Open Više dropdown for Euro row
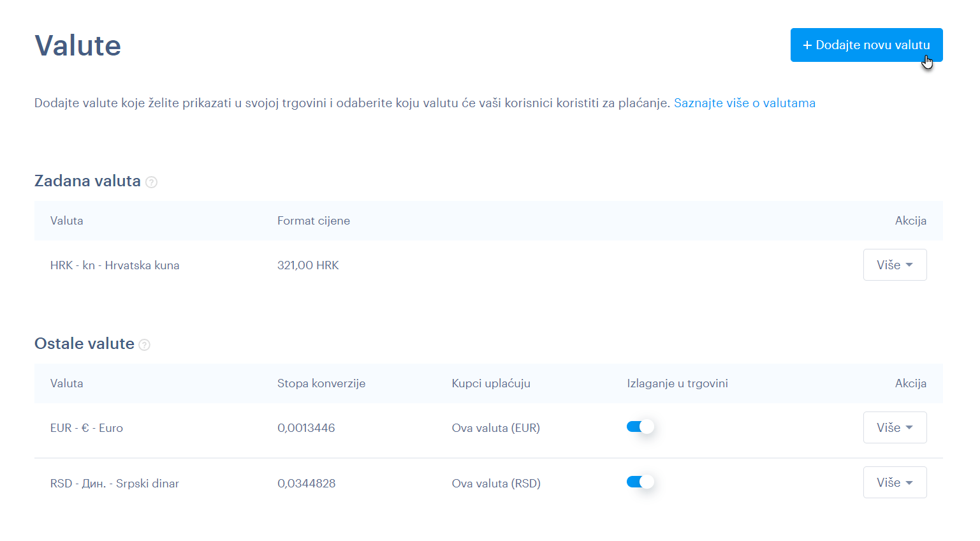Viewport: 980px width, 541px height. (x=895, y=427)
